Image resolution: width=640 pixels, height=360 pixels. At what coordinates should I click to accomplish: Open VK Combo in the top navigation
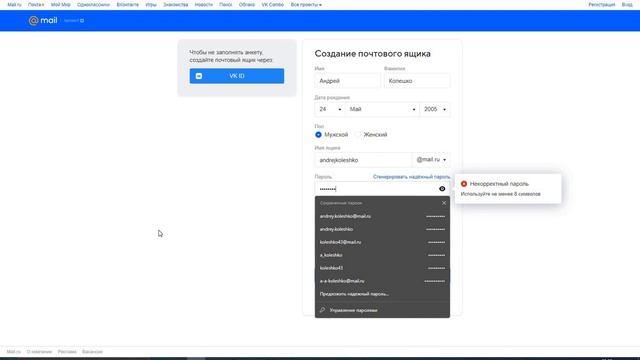pos(273,5)
